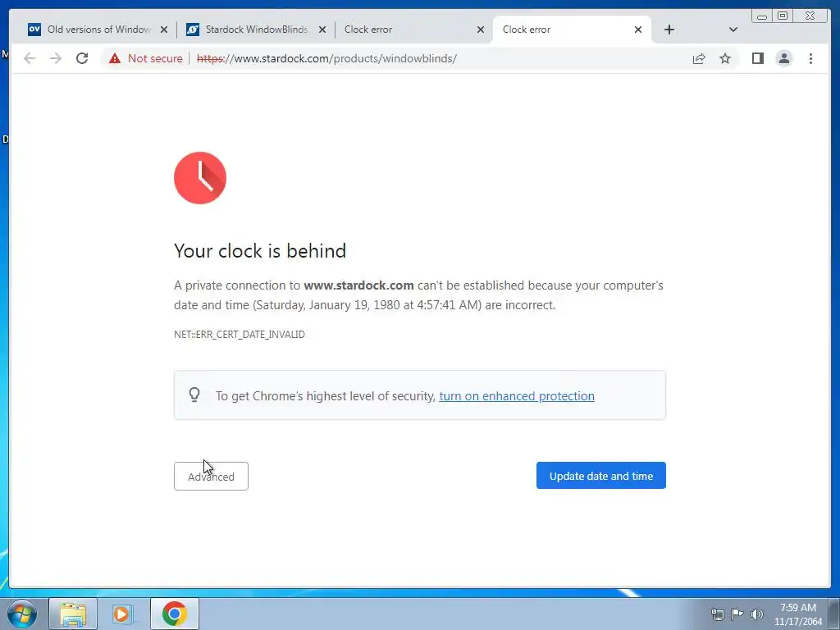The image size is (840, 630).
Task: Click the Stardock tab favicon
Action: [192, 30]
